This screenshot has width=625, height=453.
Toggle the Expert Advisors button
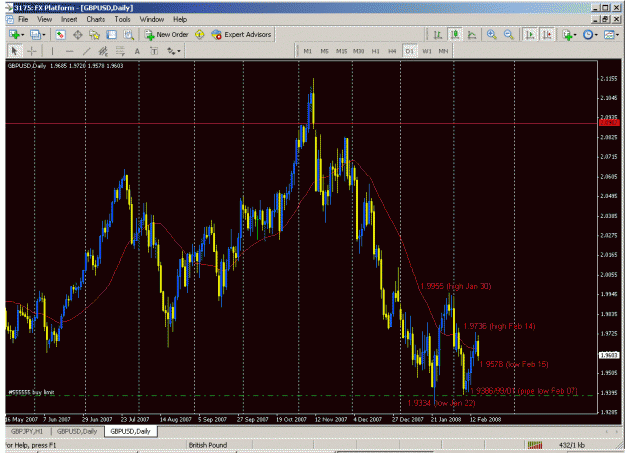(241, 35)
